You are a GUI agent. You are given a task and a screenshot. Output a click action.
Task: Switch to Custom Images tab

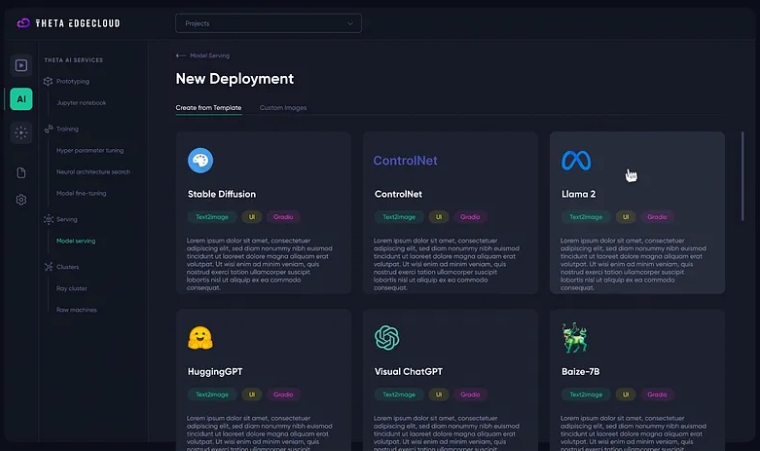(x=283, y=108)
